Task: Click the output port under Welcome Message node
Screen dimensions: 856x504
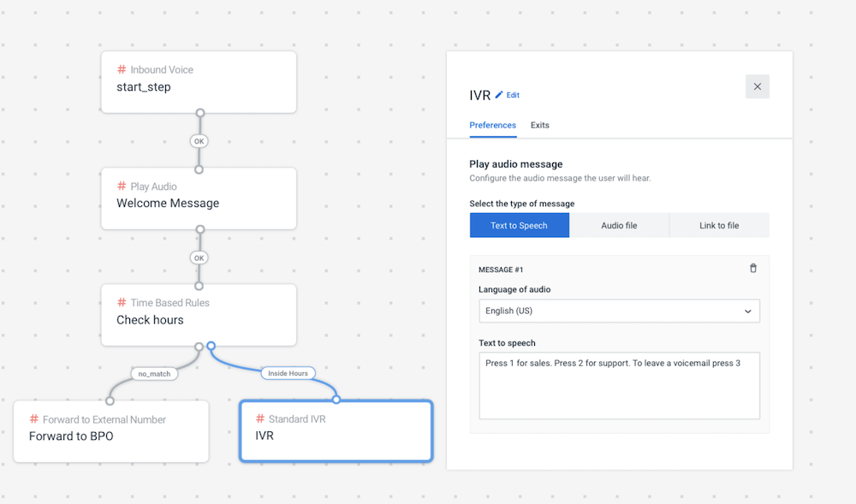Action: click(x=200, y=229)
